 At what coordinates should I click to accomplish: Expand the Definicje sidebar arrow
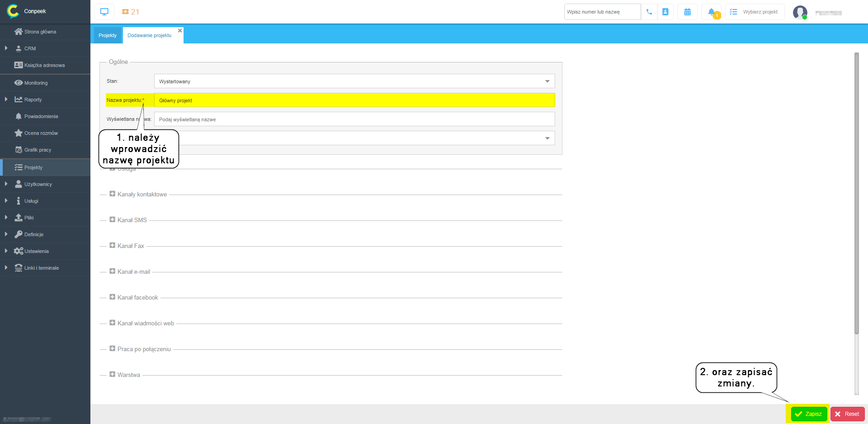point(6,234)
